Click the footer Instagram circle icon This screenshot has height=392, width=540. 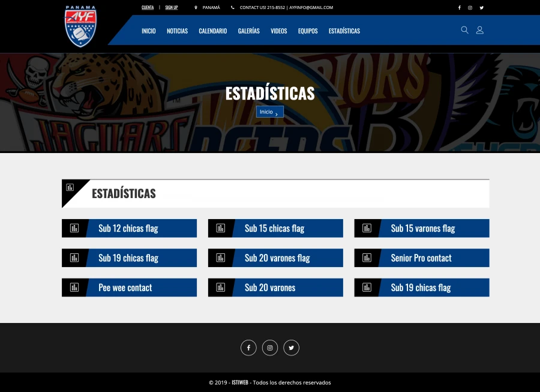pyautogui.click(x=270, y=348)
